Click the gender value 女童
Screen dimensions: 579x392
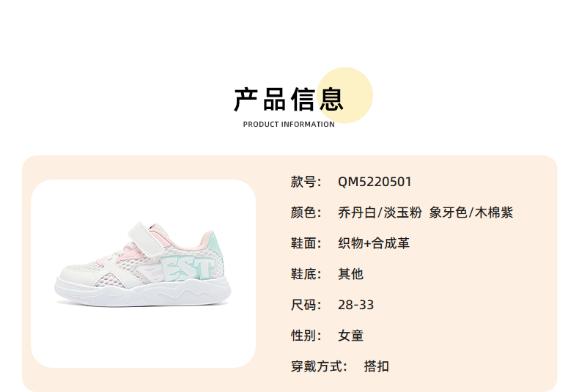tap(351, 336)
